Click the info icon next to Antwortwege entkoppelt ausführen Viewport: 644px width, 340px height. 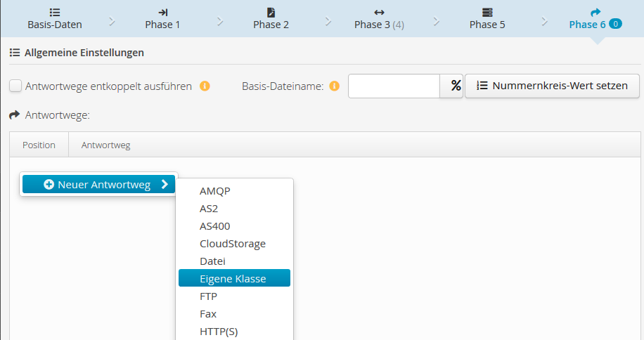pos(205,86)
